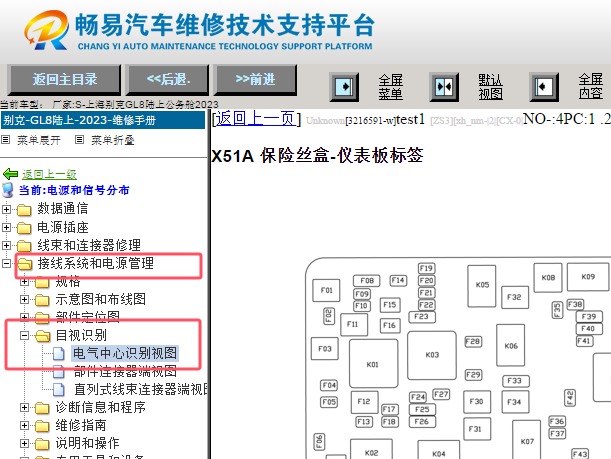Click the 别克-GL8陆上-2023-维修手册 header
611x459 pixels.
(x=103, y=120)
